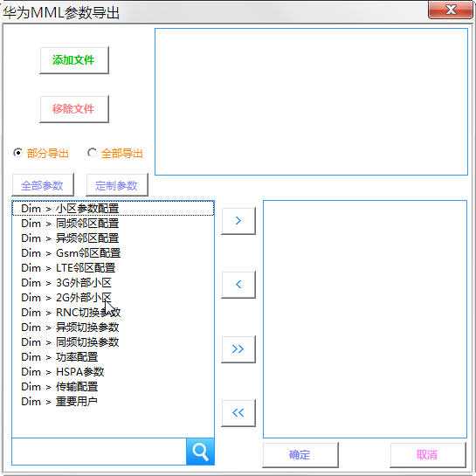The image size is (476, 476).
Task: Select list row Dim > Gsm邻区配置
Action: point(113,253)
